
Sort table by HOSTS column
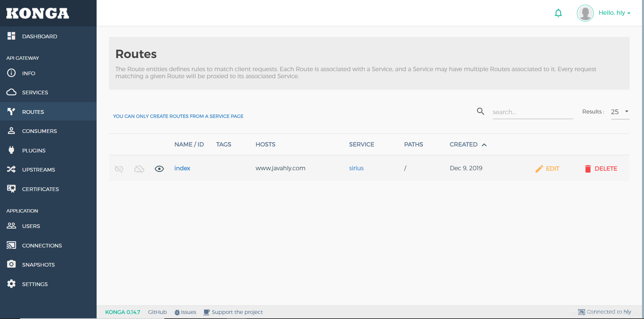(265, 144)
